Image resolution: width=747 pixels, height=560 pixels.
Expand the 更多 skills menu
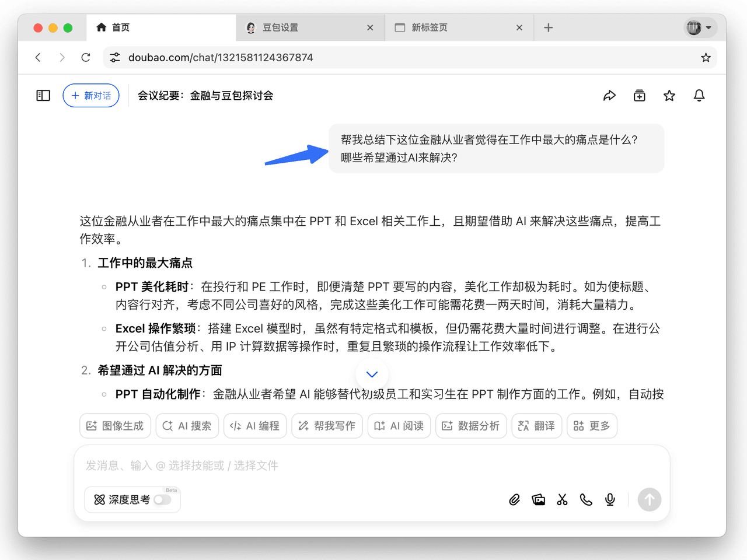[x=592, y=426]
